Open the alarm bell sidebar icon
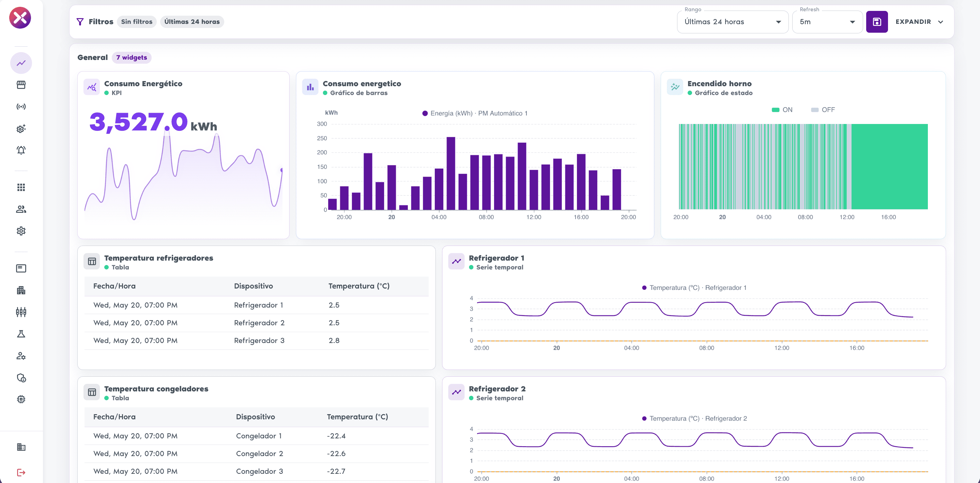Image resolution: width=980 pixels, height=483 pixels. click(x=21, y=150)
